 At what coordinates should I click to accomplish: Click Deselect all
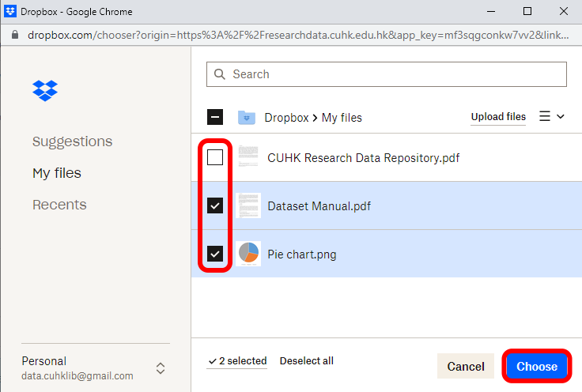click(x=307, y=361)
